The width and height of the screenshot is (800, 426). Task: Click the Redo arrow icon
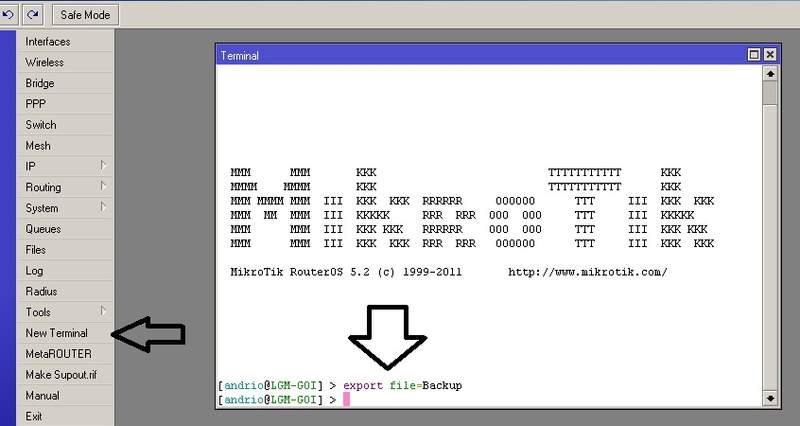click(x=33, y=14)
